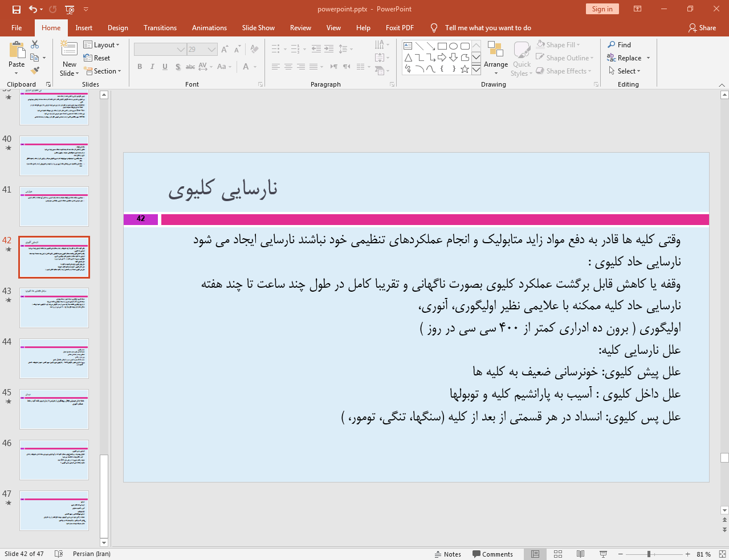Toggle Strikethrough formatting
Image resolution: width=729 pixels, height=560 pixels.
pyautogui.click(x=190, y=67)
